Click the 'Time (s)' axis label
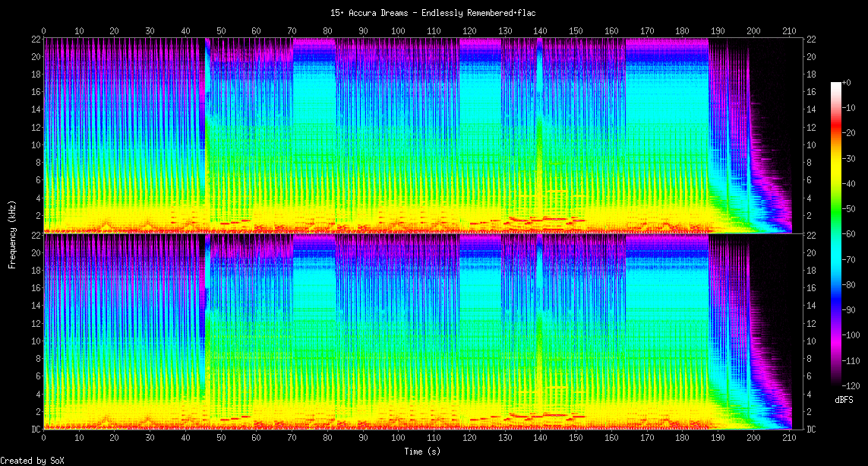868x466 pixels. click(421, 452)
